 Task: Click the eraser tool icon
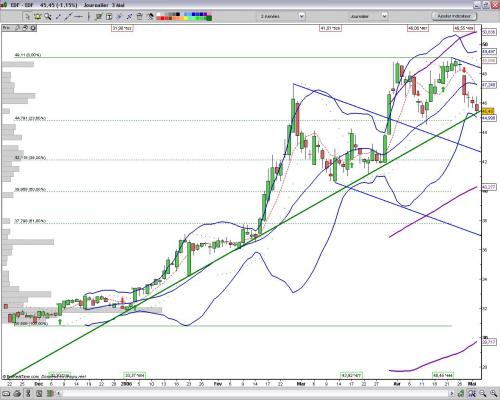[x=150, y=17]
